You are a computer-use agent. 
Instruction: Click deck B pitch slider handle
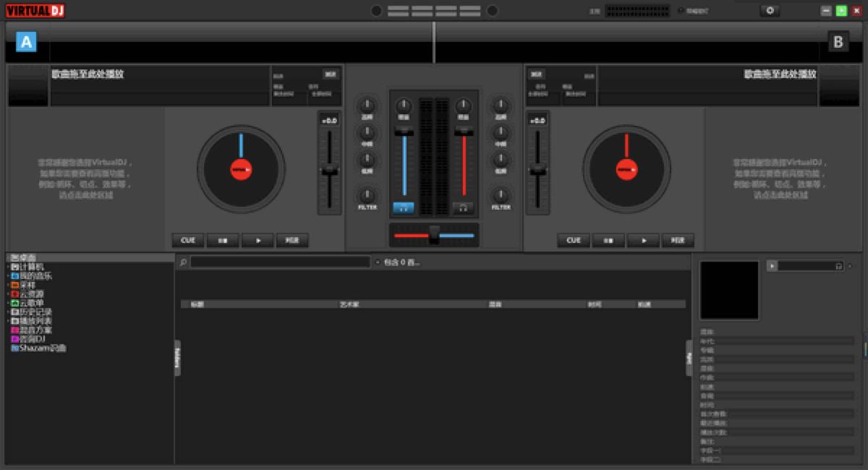[537, 171]
